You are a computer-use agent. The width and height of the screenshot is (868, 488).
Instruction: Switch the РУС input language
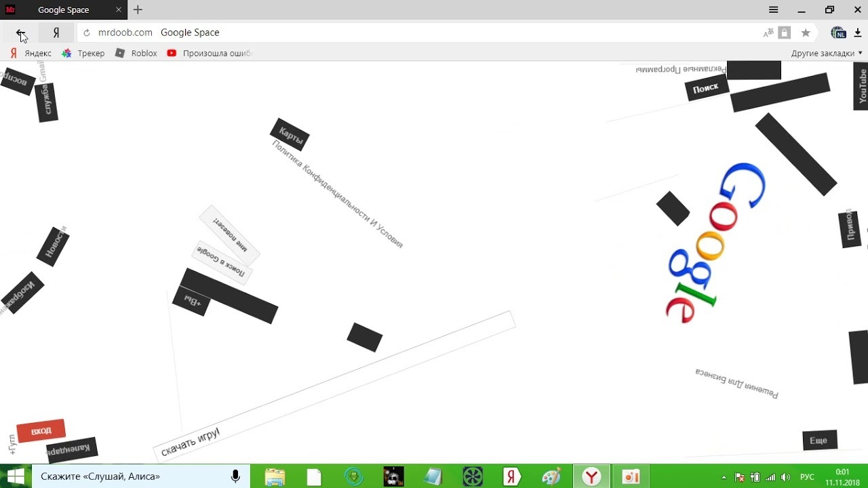point(807,477)
